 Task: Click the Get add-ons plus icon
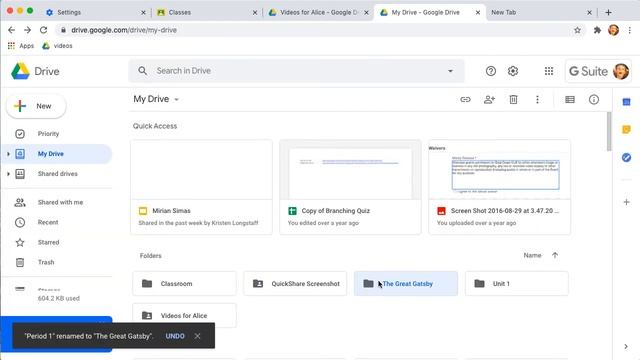point(627,202)
